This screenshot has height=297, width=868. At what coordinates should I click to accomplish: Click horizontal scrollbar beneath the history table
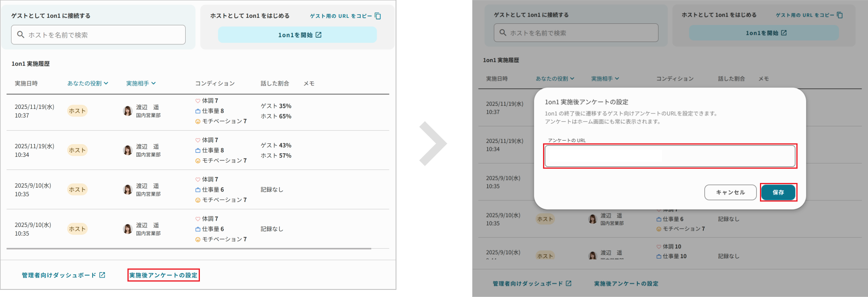(189, 249)
